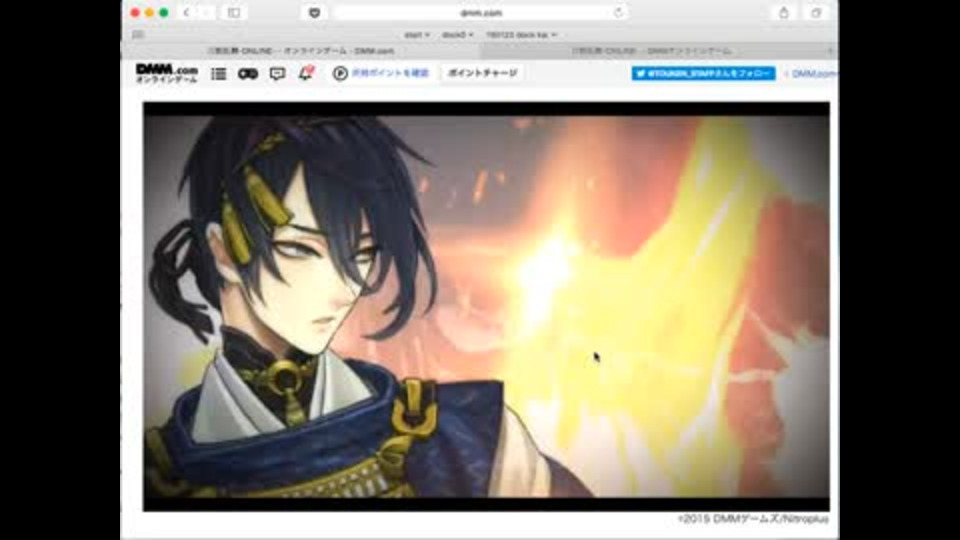Select the dmm.com address bar
960x540 pixels.
[x=481, y=12]
